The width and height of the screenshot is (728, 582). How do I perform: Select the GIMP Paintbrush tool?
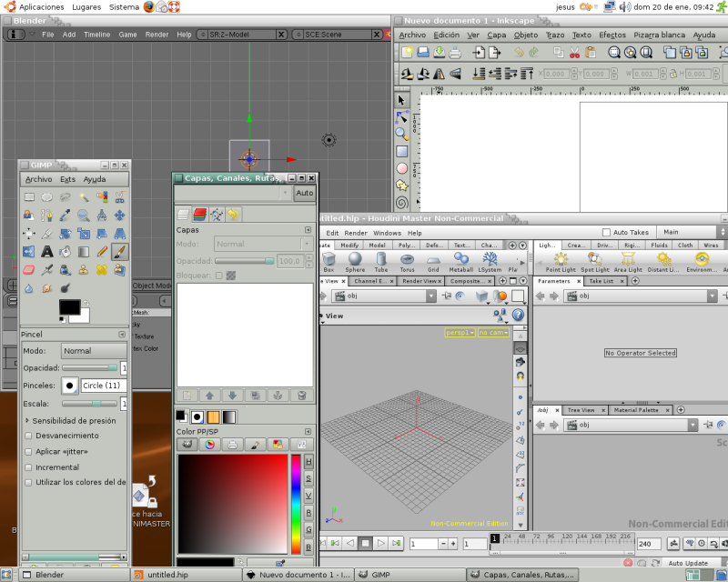click(120, 252)
